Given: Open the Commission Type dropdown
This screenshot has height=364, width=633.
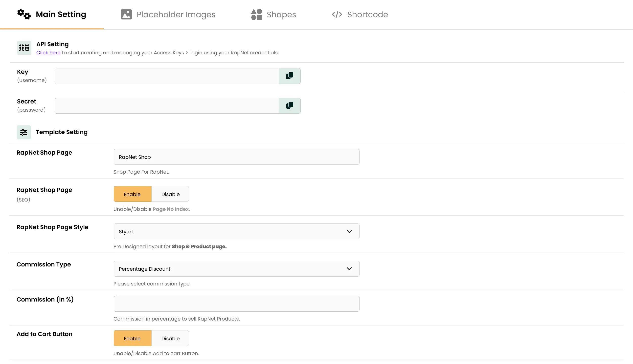Looking at the screenshot, I should pyautogui.click(x=236, y=268).
